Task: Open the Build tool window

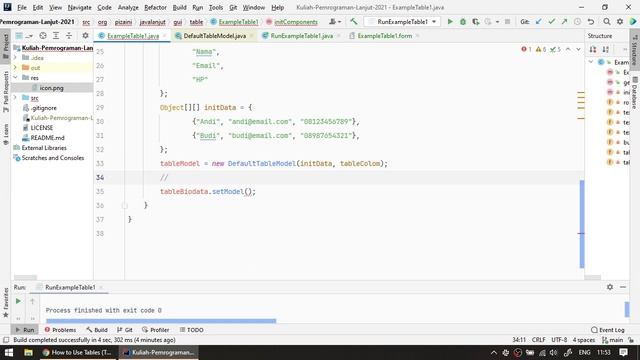Action: coord(97,330)
